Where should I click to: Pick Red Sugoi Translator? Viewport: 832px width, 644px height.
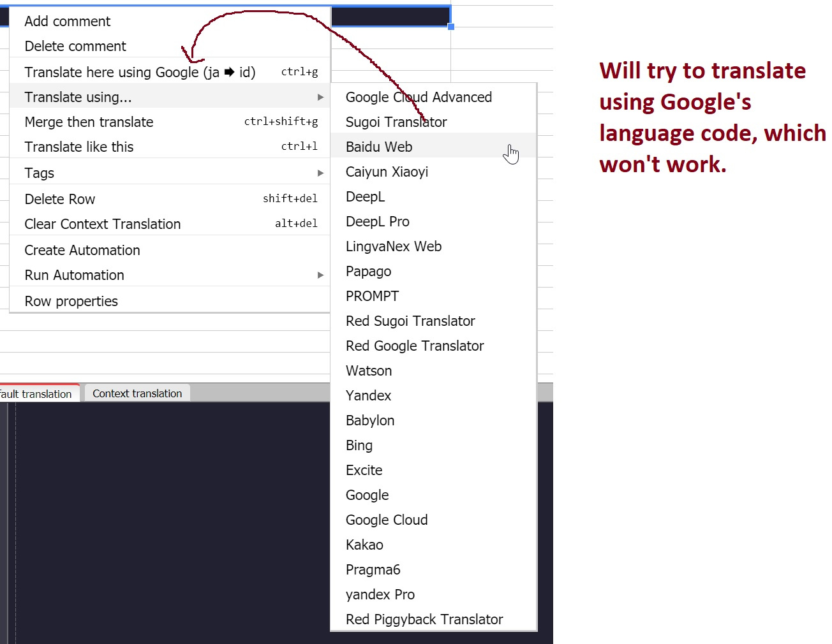click(x=434, y=321)
